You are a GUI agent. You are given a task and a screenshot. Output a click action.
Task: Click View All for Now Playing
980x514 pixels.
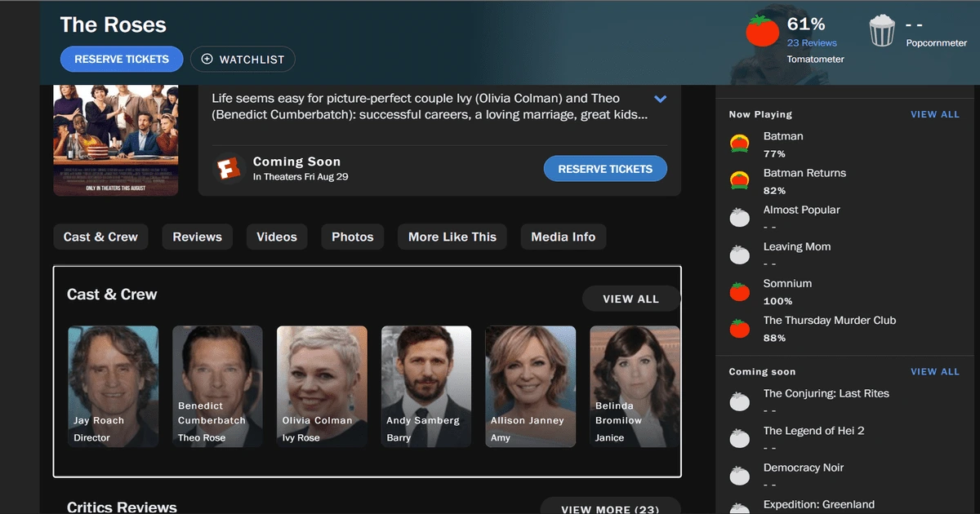click(x=935, y=114)
